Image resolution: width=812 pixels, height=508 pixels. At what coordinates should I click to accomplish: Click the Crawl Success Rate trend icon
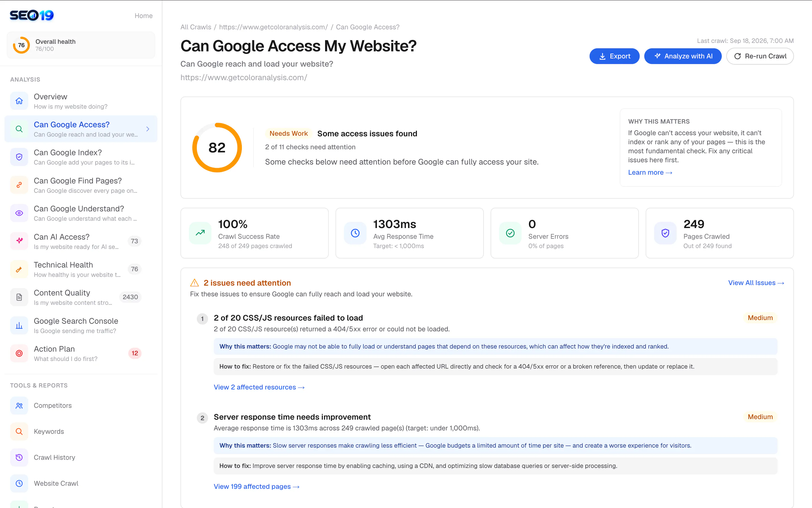tap(200, 233)
